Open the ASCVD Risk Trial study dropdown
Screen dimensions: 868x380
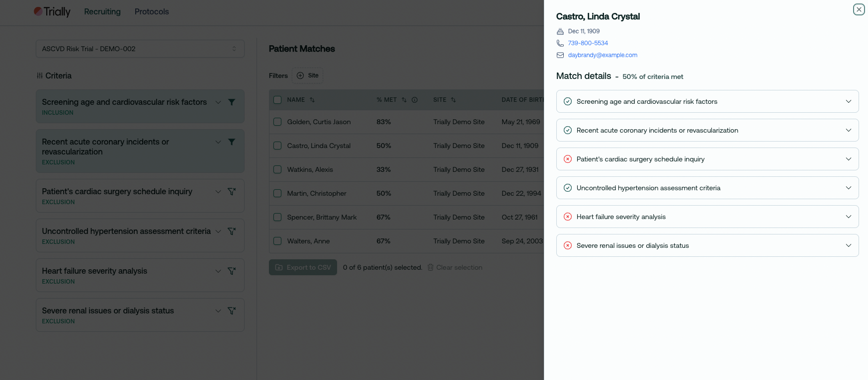pyautogui.click(x=140, y=49)
